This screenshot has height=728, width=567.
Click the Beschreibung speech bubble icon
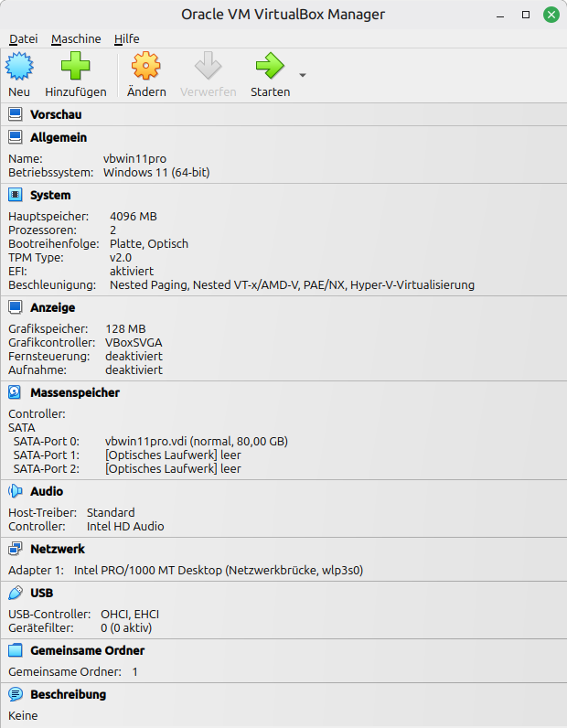click(x=15, y=694)
